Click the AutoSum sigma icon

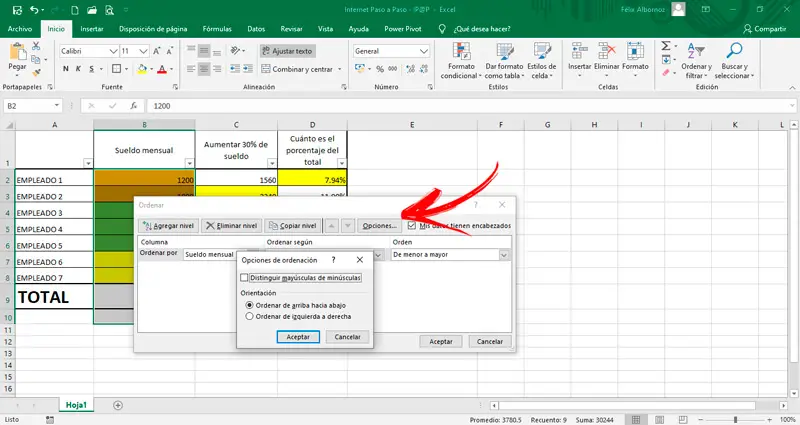pyautogui.click(x=666, y=46)
